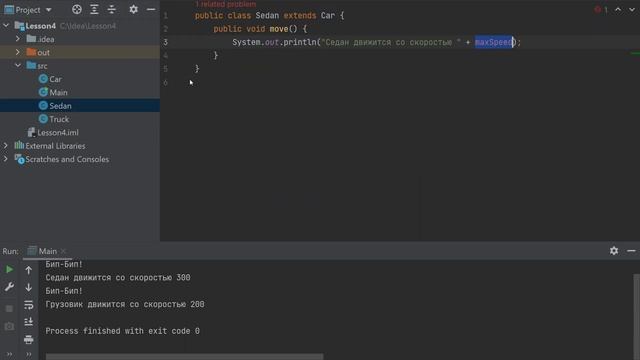Image resolution: width=640 pixels, height=360 pixels.
Task: Click the 'Грузовик движится' output line
Action: [x=125, y=304]
